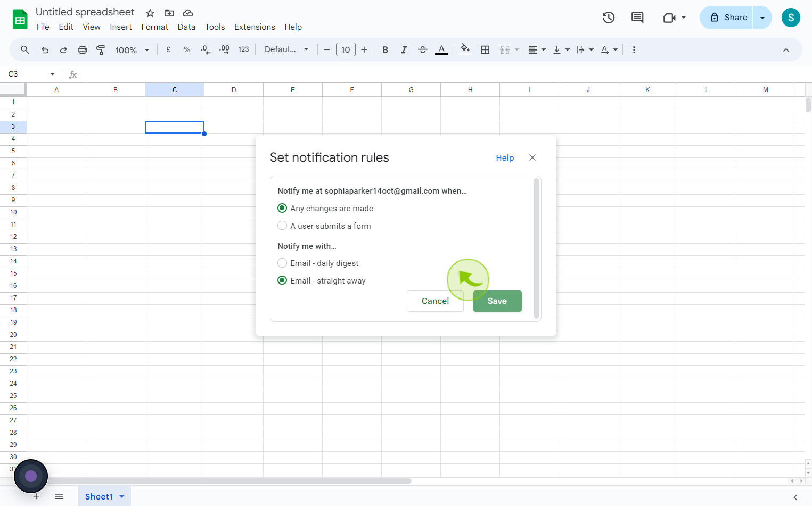The width and height of the screenshot is (812, 507).
Task: Open the Extensions menu
Action: click(255, 27)
